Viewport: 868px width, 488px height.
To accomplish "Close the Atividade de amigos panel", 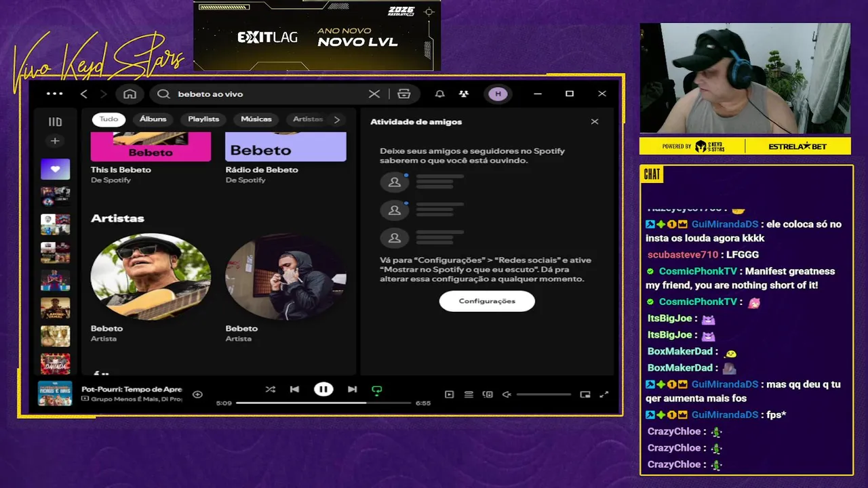I will [x=595, y=122].
